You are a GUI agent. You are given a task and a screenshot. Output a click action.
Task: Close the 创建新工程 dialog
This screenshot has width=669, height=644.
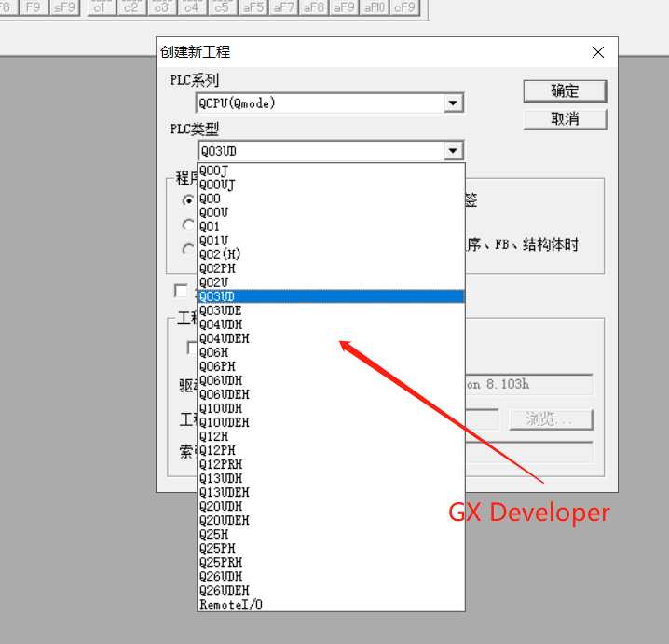(598, 52)
